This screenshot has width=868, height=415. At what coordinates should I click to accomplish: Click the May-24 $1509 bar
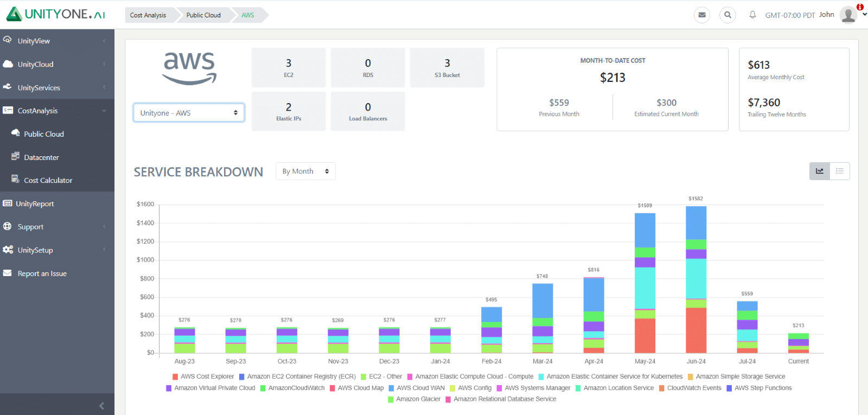[x=645, y=283]
